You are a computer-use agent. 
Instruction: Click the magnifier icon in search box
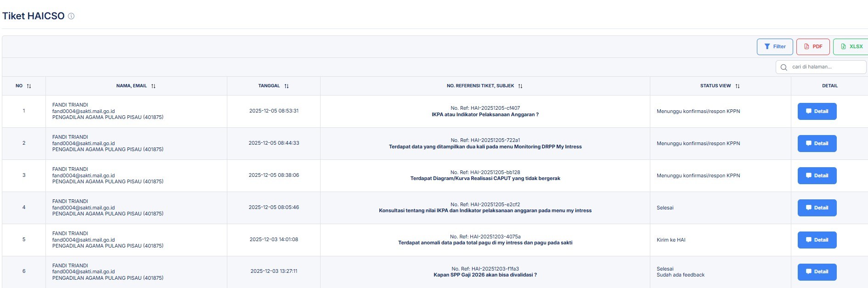[783, 67]
